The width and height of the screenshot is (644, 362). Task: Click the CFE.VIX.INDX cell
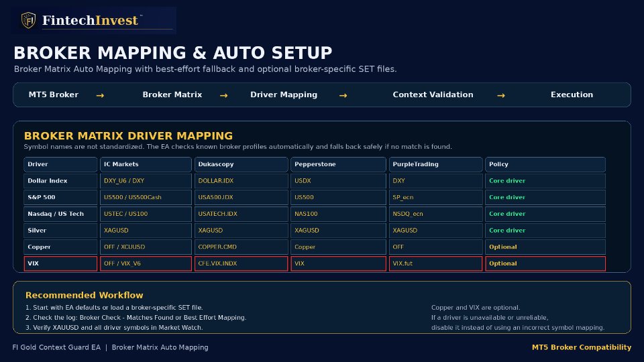click(x=241, y=263)
